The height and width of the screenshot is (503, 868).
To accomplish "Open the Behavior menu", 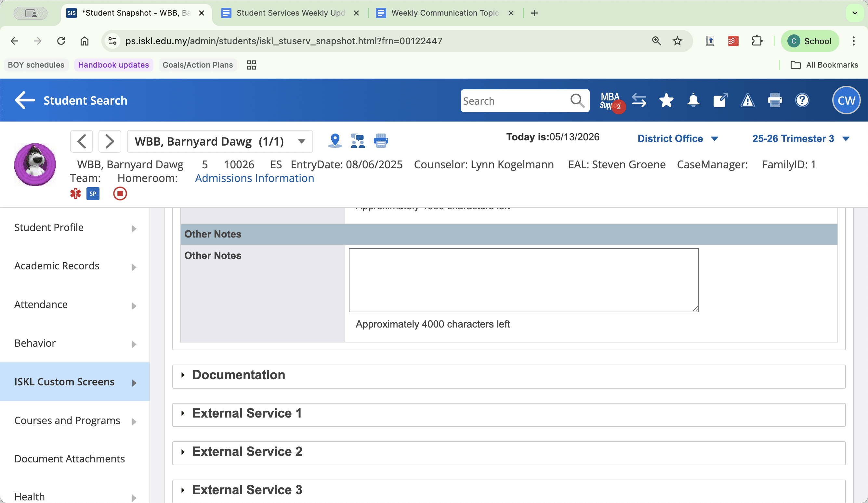I will click(x=75, y=343).
